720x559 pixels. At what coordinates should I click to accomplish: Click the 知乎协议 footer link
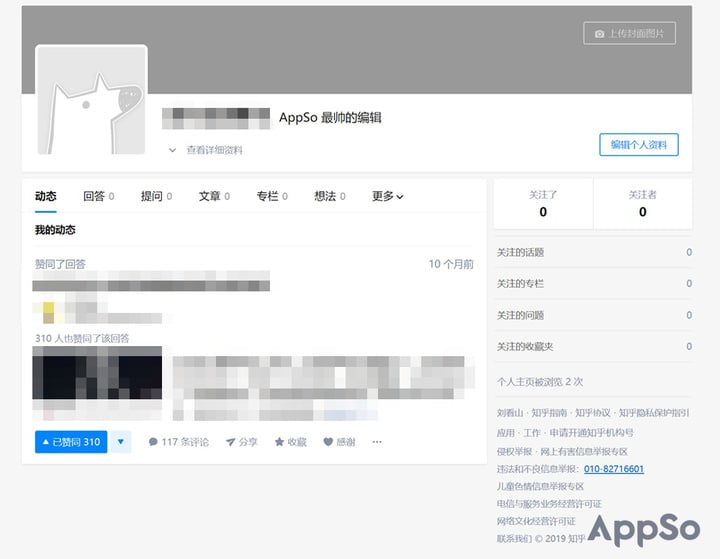593,413
